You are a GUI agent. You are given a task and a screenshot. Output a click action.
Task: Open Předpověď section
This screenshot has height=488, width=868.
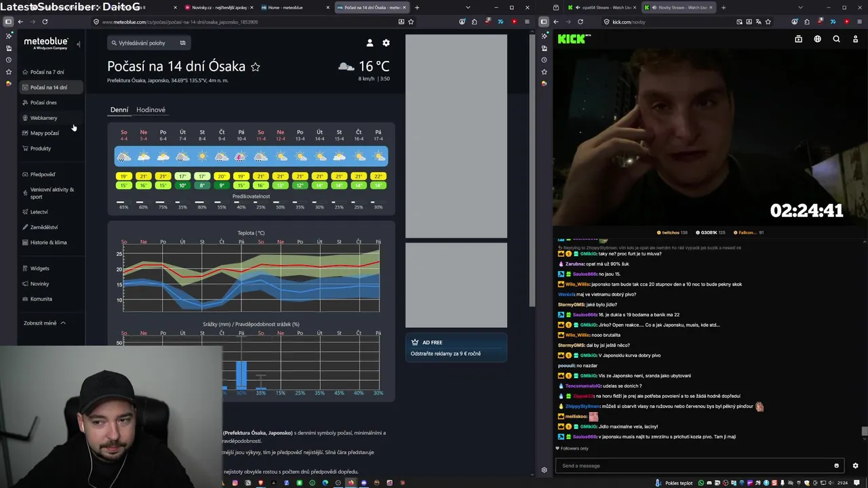coord(43,174)
